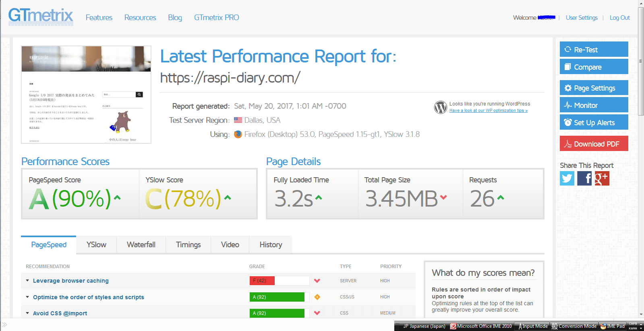Click the Log Out link
Screen dimensions: 644x331
tap(620, 18)
